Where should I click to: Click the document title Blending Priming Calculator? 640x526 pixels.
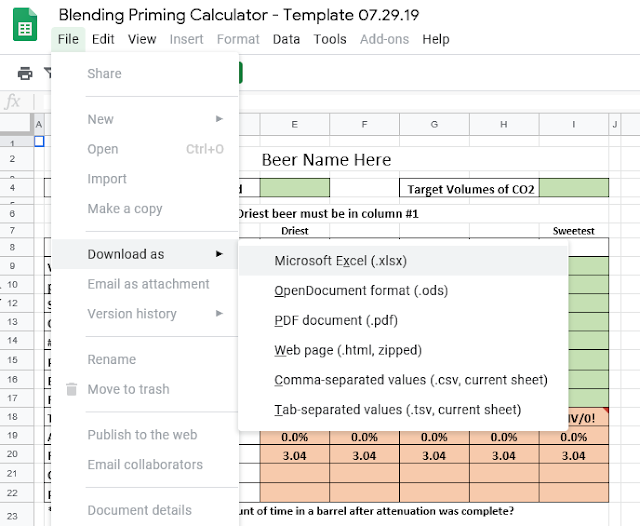pyautogui.click(x=239, y=15)
